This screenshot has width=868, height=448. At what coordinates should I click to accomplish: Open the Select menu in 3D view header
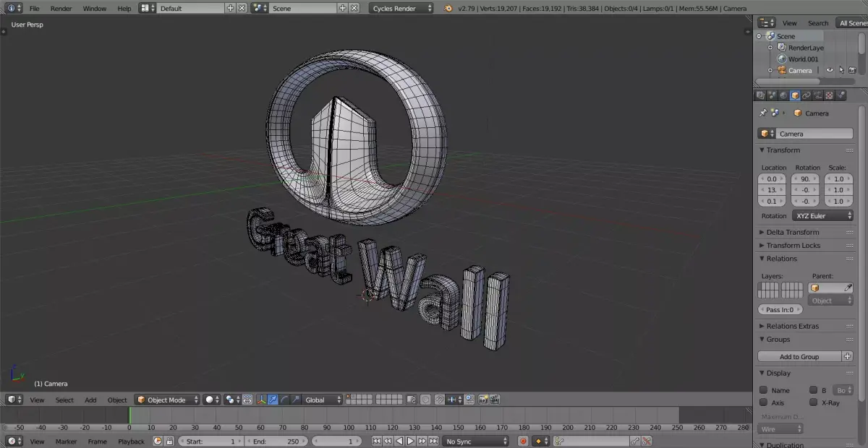64,400
